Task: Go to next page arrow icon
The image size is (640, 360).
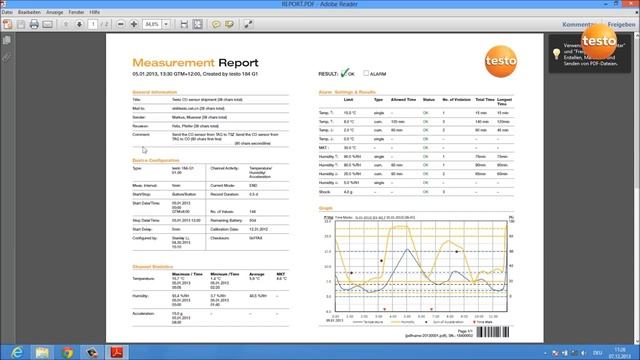Action: (x=79, y=24)
